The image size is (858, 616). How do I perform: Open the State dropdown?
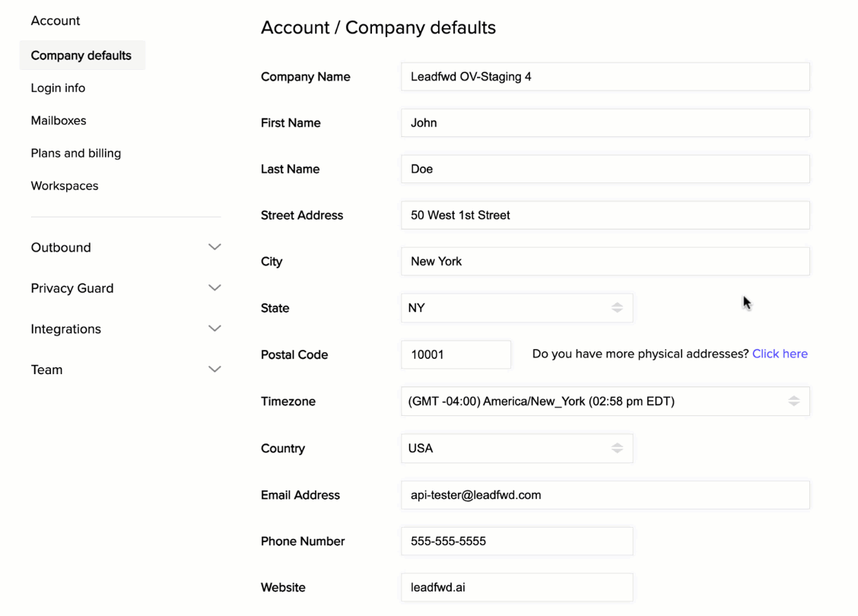click(x=517, y=308)
